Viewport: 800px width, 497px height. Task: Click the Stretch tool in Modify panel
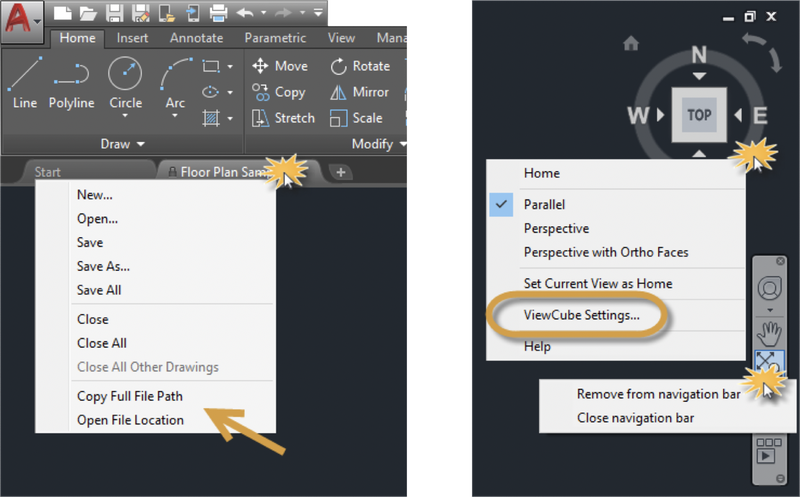point(283,118)
